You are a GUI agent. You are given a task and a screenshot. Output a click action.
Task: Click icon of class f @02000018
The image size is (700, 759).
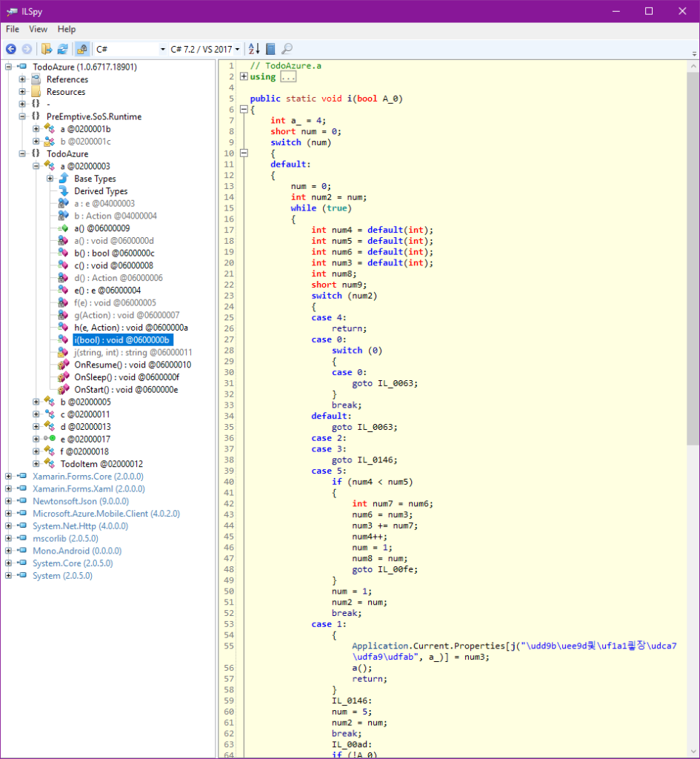point(50,451)
